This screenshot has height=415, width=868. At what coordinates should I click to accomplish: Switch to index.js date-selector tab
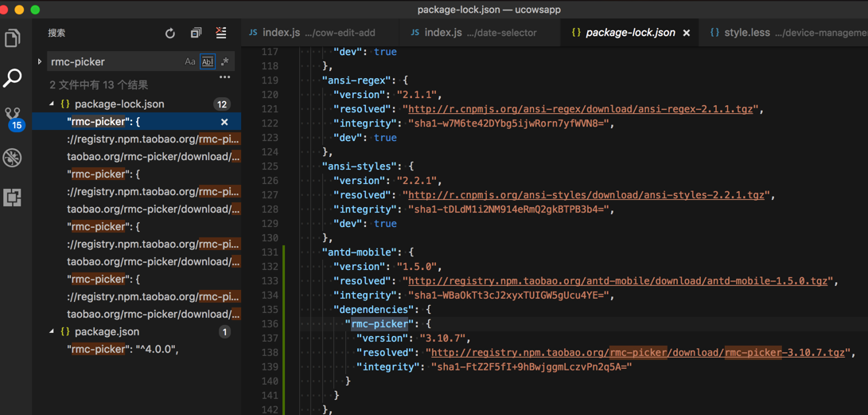click(x=479, y=33)
